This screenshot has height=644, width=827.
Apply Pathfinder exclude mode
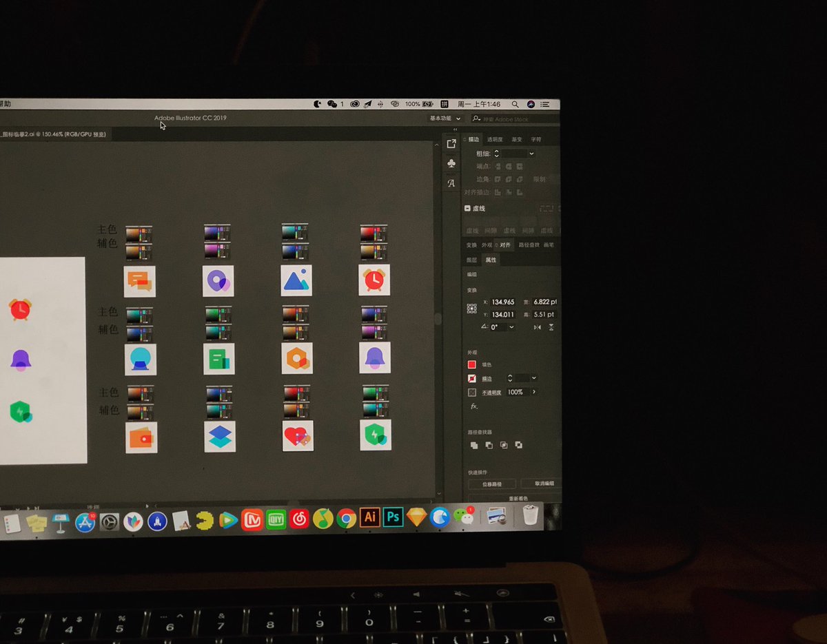coord(518,446)
